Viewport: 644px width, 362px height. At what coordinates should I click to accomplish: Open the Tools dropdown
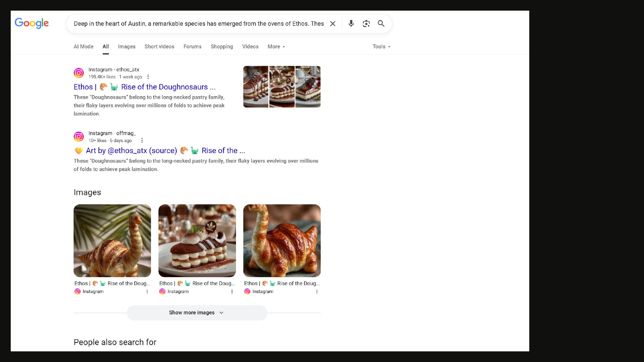pyautogui.click(x=381, y=47)
